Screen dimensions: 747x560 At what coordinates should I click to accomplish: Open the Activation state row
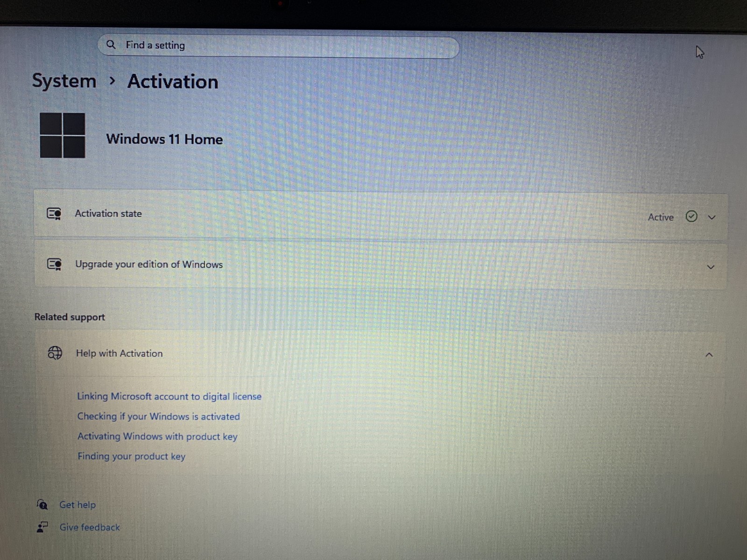click(x=381, y=215)
